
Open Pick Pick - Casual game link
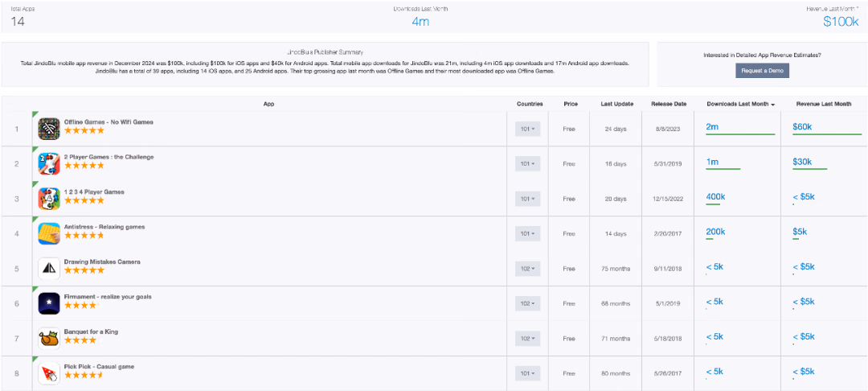click(99, 366)
